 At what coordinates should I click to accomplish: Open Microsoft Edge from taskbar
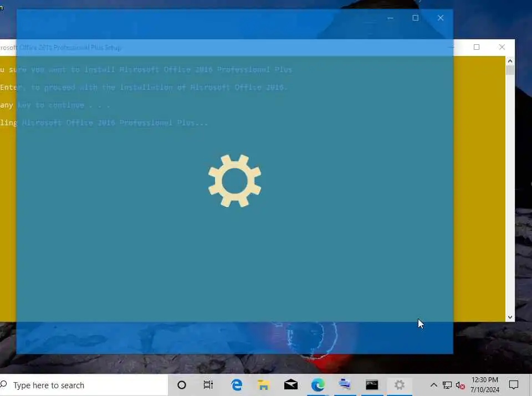coord(318,385)
